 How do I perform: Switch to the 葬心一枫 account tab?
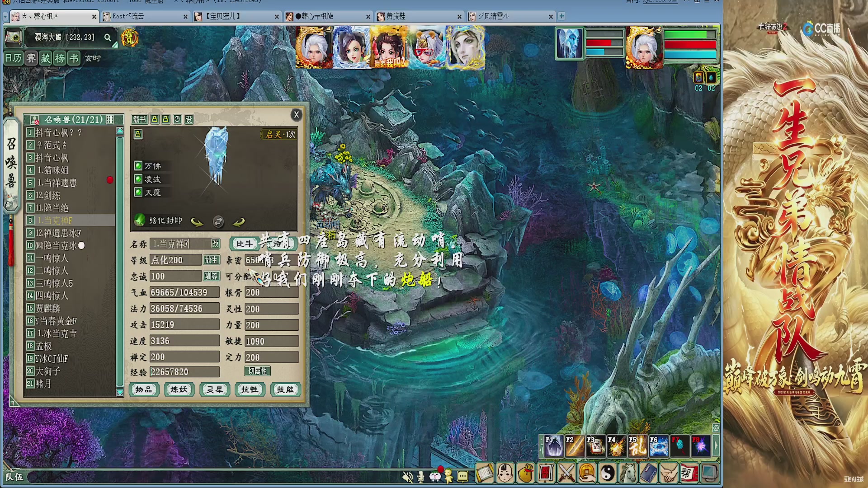(328, 16)
